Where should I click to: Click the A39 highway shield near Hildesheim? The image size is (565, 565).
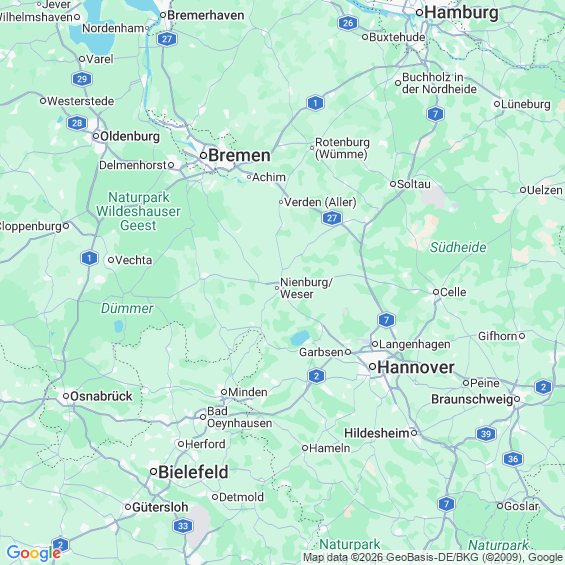[486, 434]
